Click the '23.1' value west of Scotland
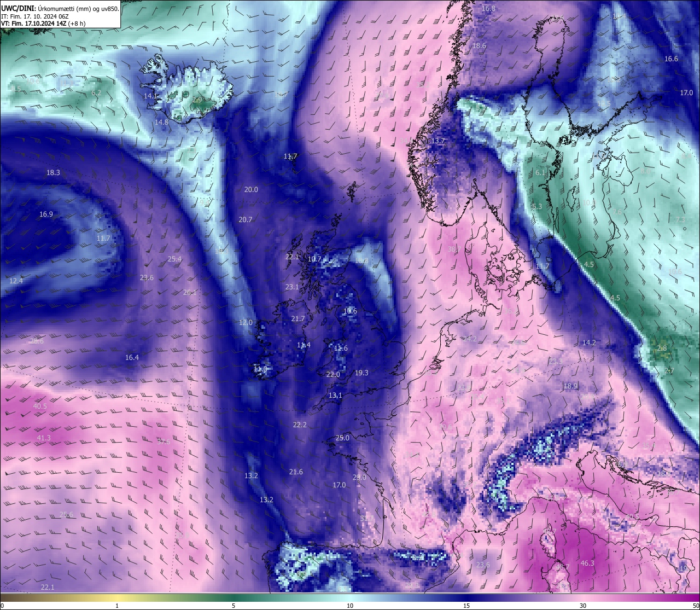 [292, 287]
